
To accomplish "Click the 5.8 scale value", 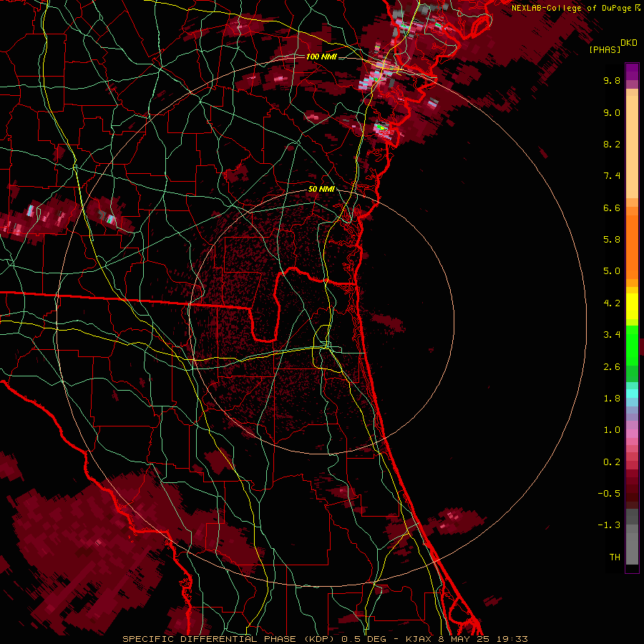I will (x=612, y=240).
